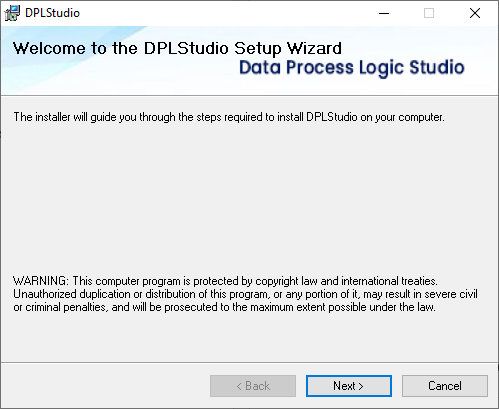
Task: Click the DPLStudio title bar text
Action: click(x=53, y=13)
